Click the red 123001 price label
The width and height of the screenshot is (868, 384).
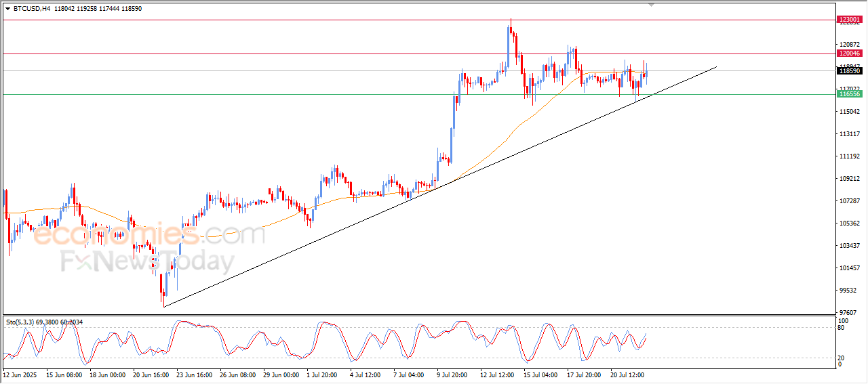[850, 20]
